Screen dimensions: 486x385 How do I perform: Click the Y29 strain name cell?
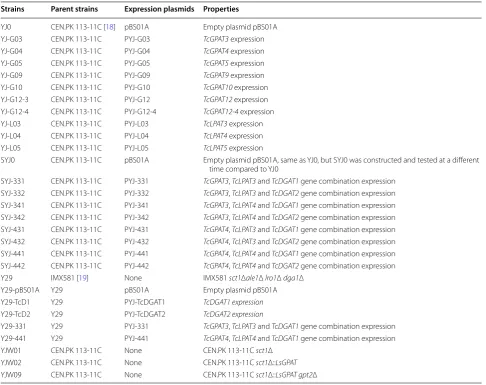7,278
